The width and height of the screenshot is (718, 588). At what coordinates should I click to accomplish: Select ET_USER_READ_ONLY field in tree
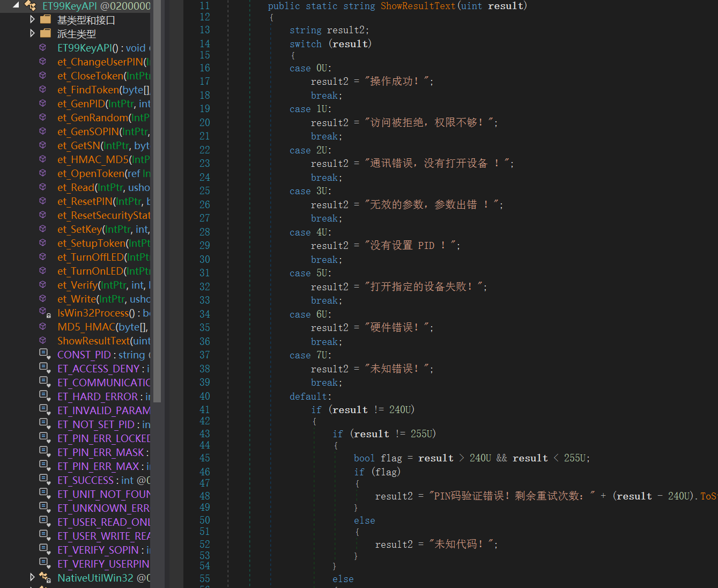103,522
